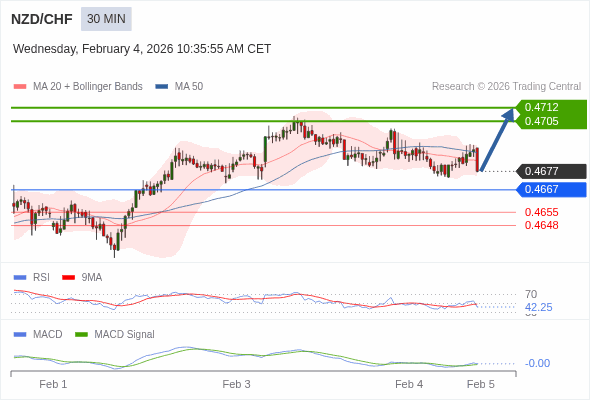Click the NZD/CHF pair title

pos(42,19)
